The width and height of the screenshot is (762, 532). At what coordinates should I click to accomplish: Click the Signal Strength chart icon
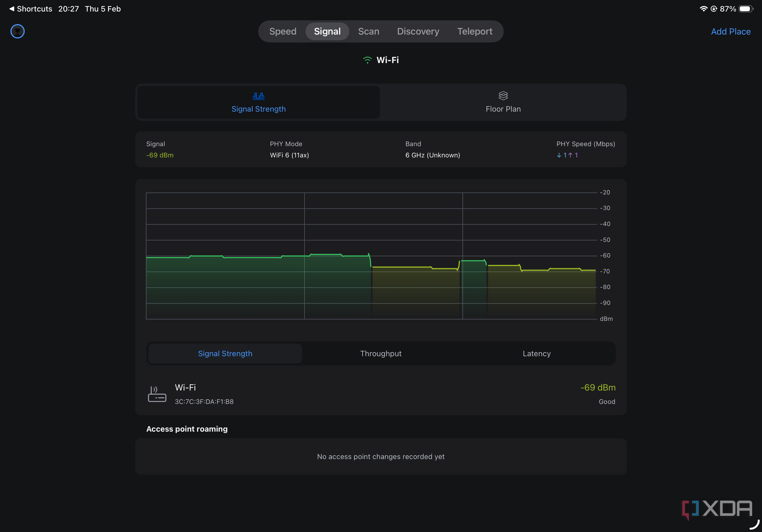[x=259, y=96]
